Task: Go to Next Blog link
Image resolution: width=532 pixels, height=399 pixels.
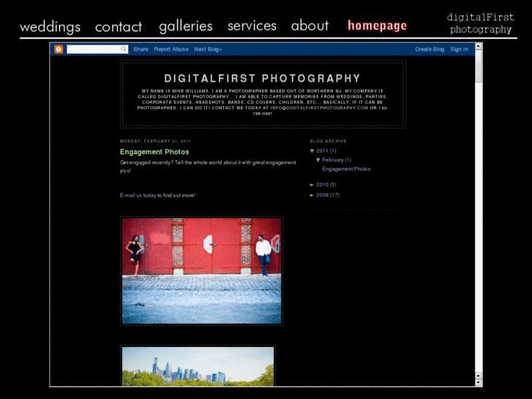Action: pos(208,49)
